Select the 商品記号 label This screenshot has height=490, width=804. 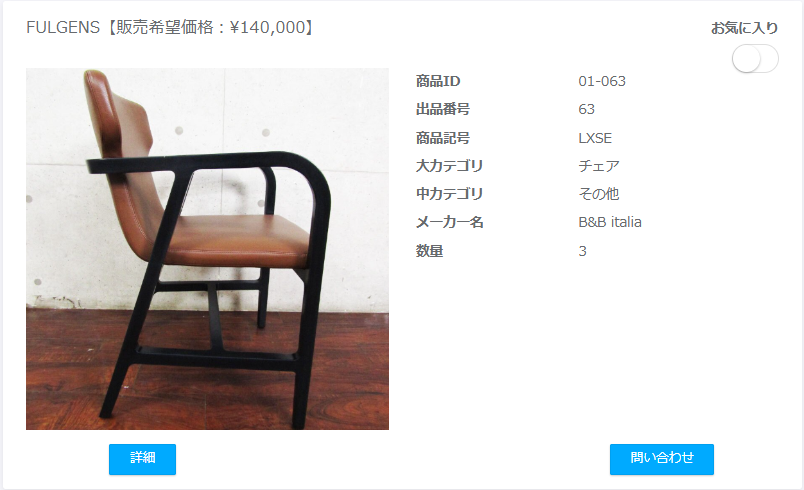click(x=443, y=138)
